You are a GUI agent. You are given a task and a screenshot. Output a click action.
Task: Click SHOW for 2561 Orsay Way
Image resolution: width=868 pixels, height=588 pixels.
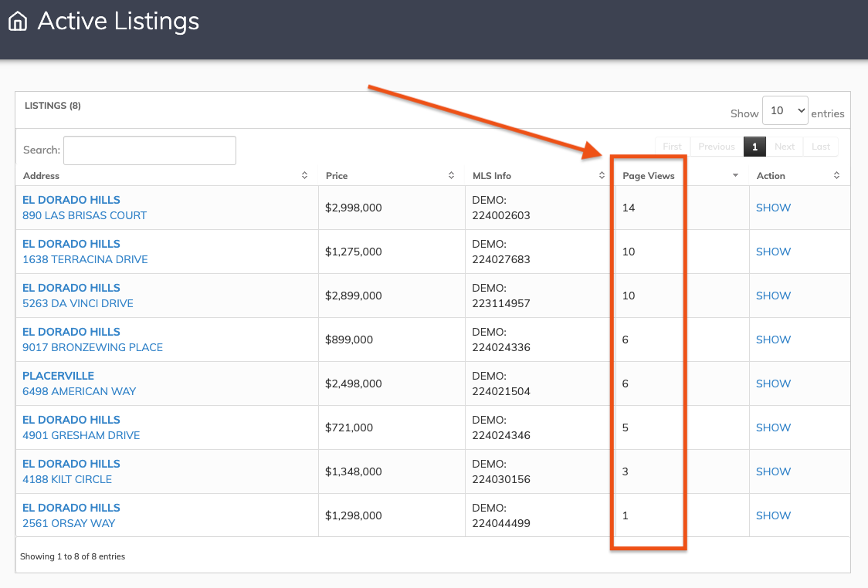point(773,515)
